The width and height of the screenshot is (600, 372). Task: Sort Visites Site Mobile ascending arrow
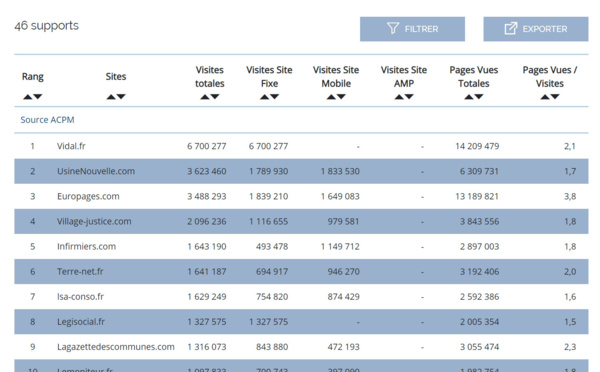click(331, 97)
